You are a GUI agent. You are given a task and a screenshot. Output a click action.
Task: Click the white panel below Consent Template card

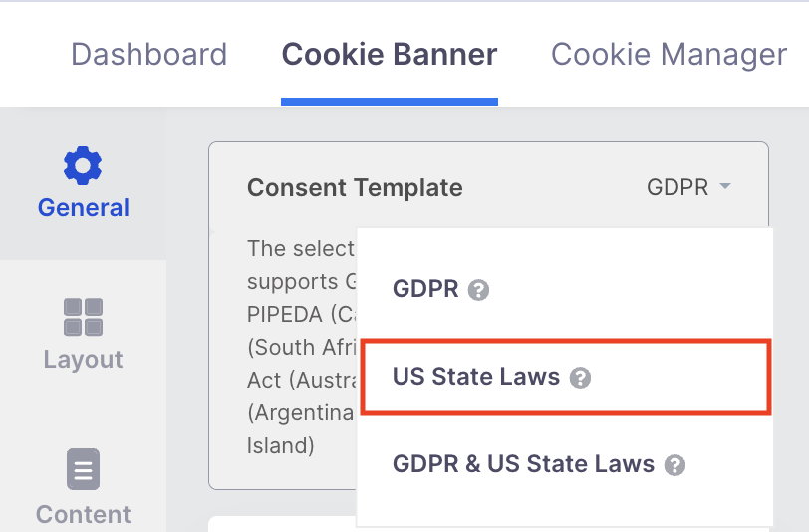(x=282, y=523)
